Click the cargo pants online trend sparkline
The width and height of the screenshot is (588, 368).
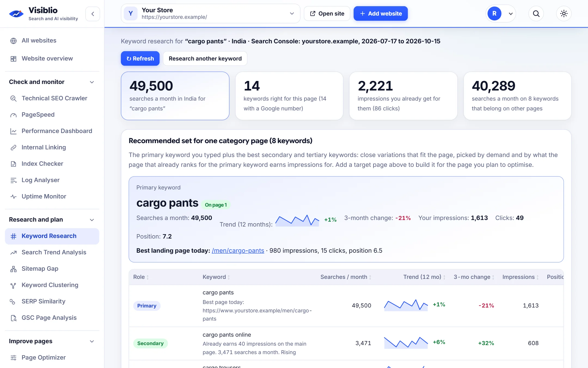(406, 343)
